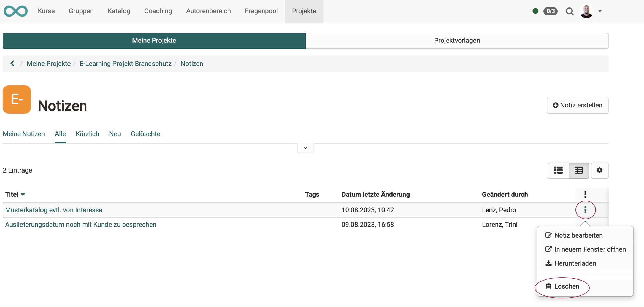Click the grid view icon

pyautogui.click(x=579, y=170)
